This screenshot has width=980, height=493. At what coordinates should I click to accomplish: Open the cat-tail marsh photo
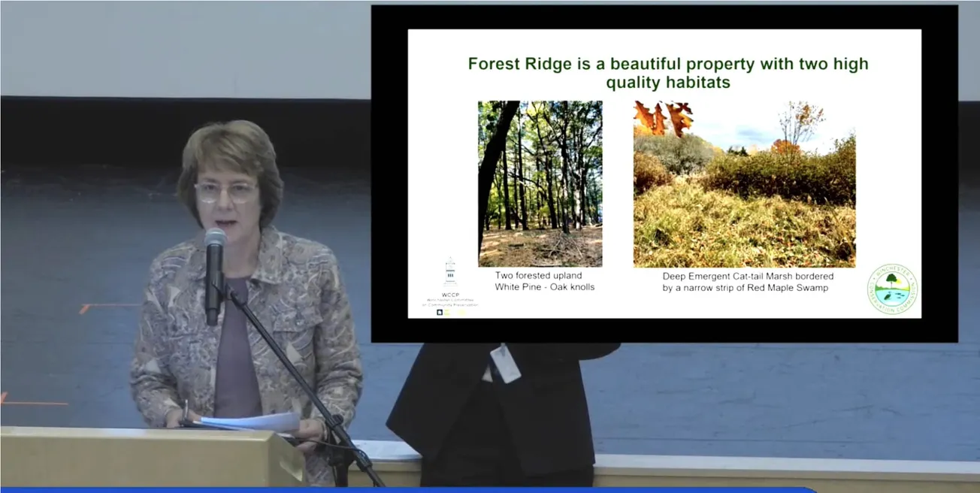pyautogui.click(x=745, y=184)
